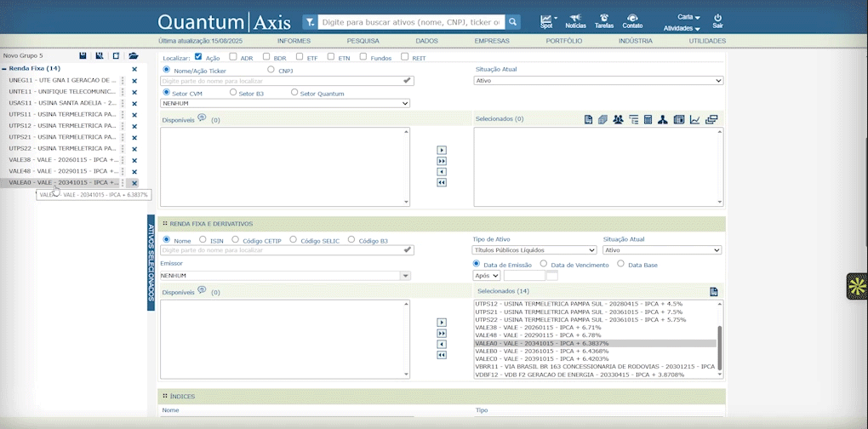The image size is (868, 429).
Task: Enable the ADR checkbox
Action: click(233, 56)
